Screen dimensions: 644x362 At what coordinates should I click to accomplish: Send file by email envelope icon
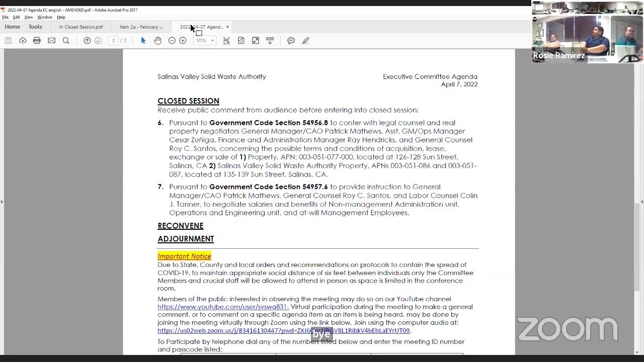[51, 41]
